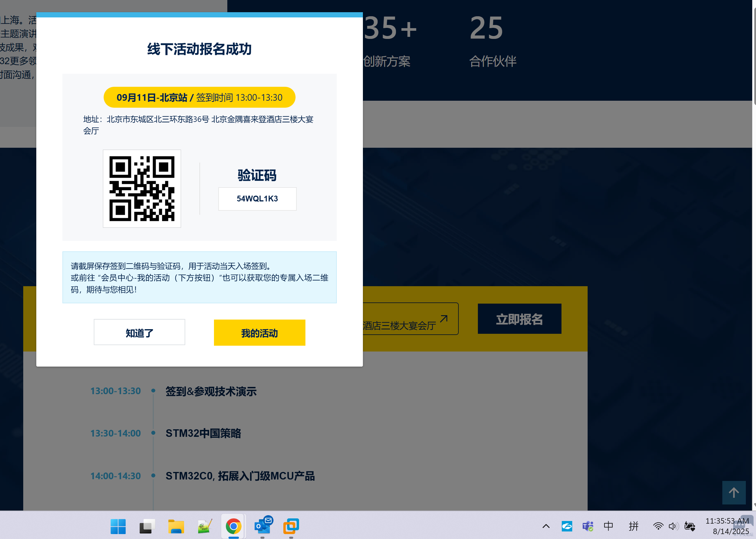Click the check-in QR code image
The width and height of the screenshot is (756, 539).
click(x=142, y=188)
